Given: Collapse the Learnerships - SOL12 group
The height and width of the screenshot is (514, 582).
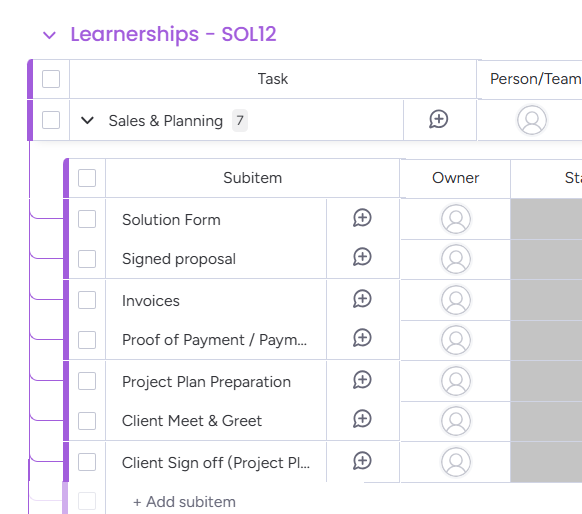Looking at the screenshot, I should 49,35.
